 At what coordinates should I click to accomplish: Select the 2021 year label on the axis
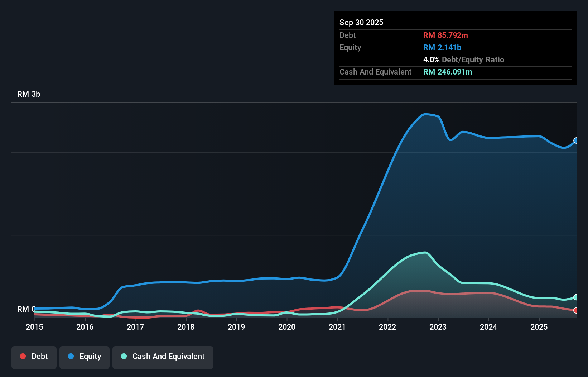click(x=337, y=327)
